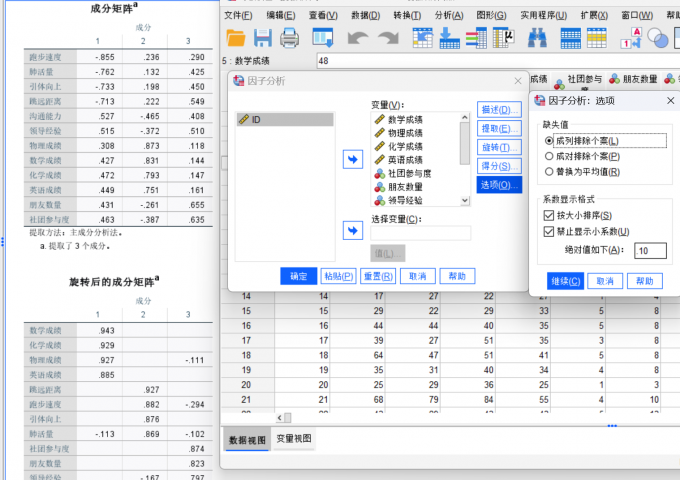Image resolution: width=680 pixels, height=480 pixels.
Task: Click the Find binoculars icon
Action: 537,38
